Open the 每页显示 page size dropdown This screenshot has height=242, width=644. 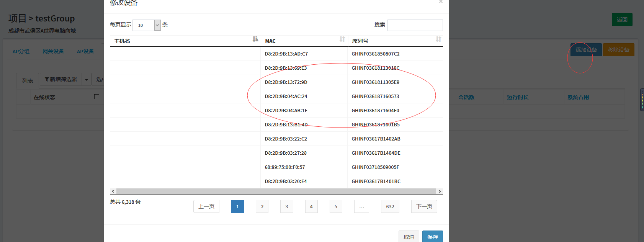click(x=147, y=25)
